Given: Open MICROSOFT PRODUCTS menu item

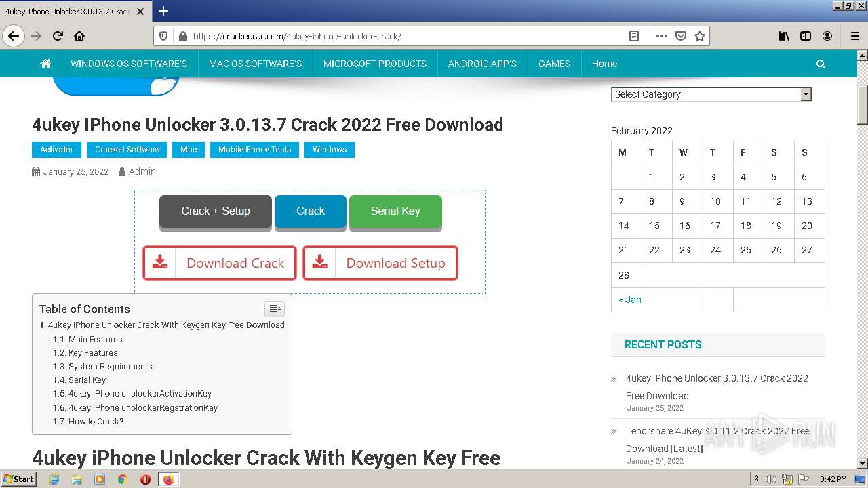Looking at the screenshot, I should tap(375, 64).
